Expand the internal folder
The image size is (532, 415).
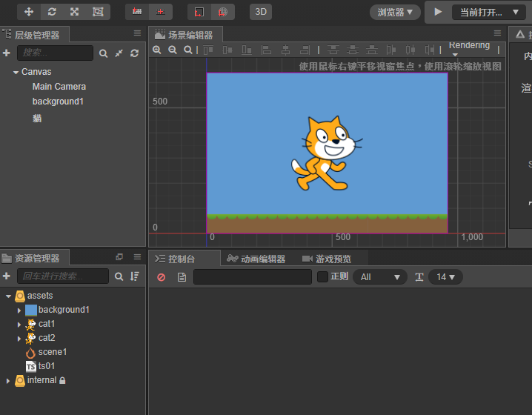(8, 381)
